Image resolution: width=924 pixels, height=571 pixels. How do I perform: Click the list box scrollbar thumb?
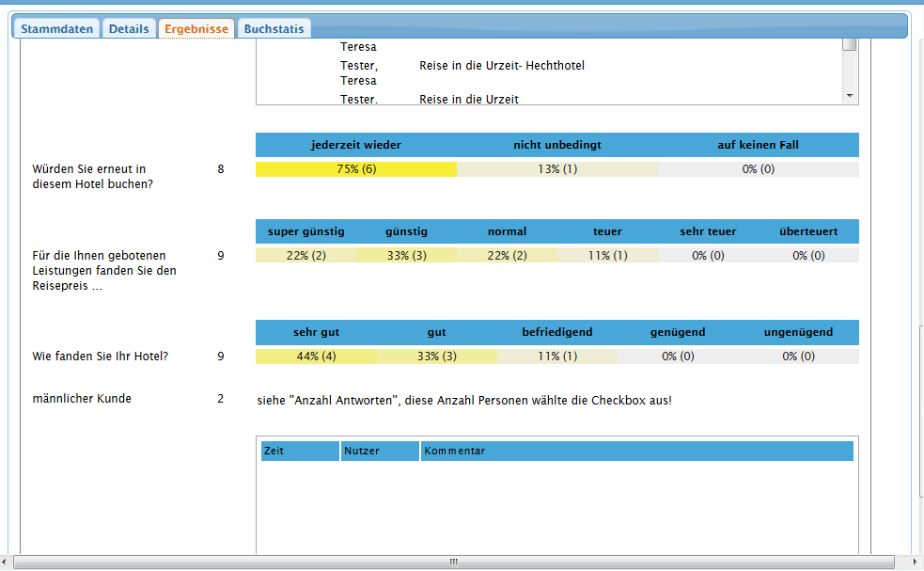850,44
